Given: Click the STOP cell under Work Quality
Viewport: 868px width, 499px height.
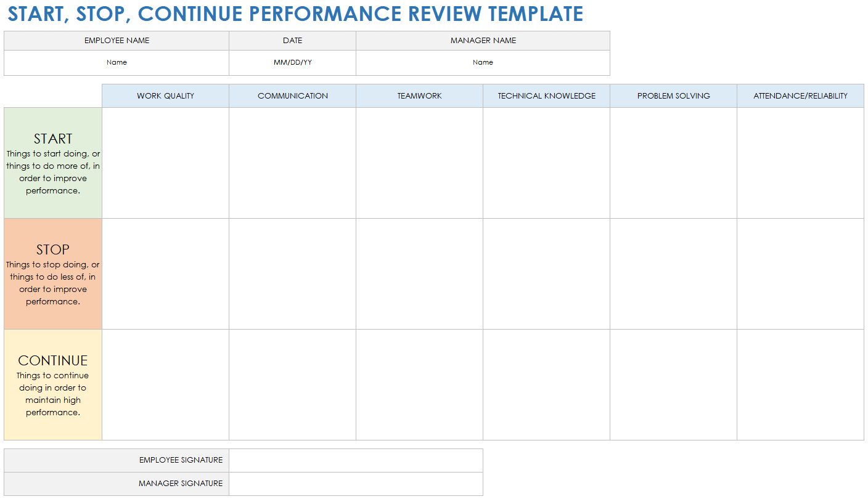Looking at the screenshot, I should [166, 274].
